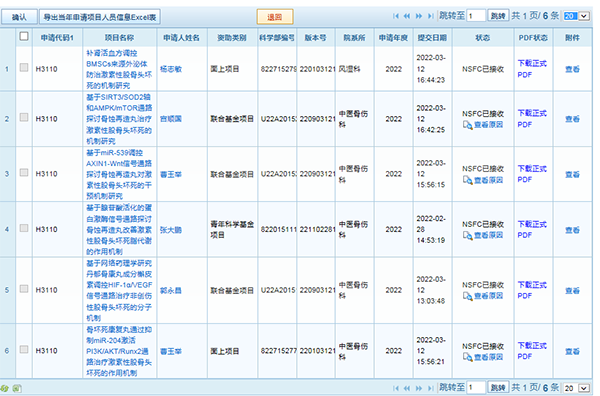Open the top page-size dropdown showing 20
Viewport: 600px width, 396px height.
tap(577, 16)
